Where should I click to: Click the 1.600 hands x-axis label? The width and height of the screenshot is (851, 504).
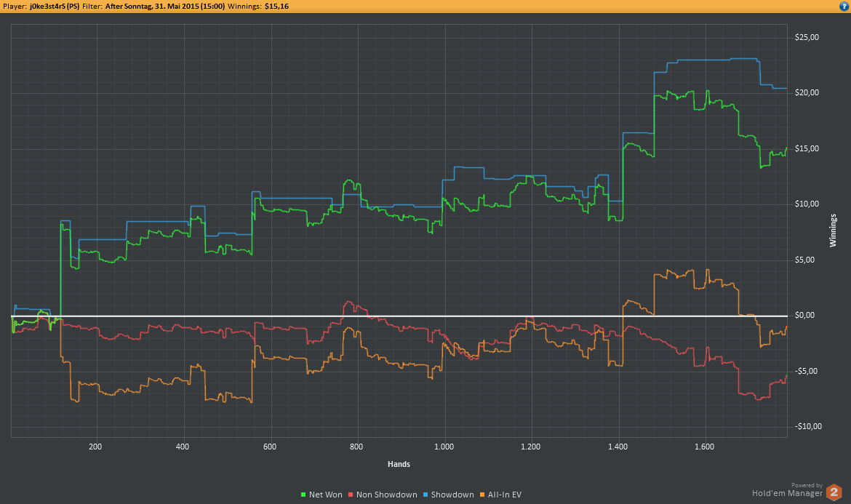coord(705,447)
